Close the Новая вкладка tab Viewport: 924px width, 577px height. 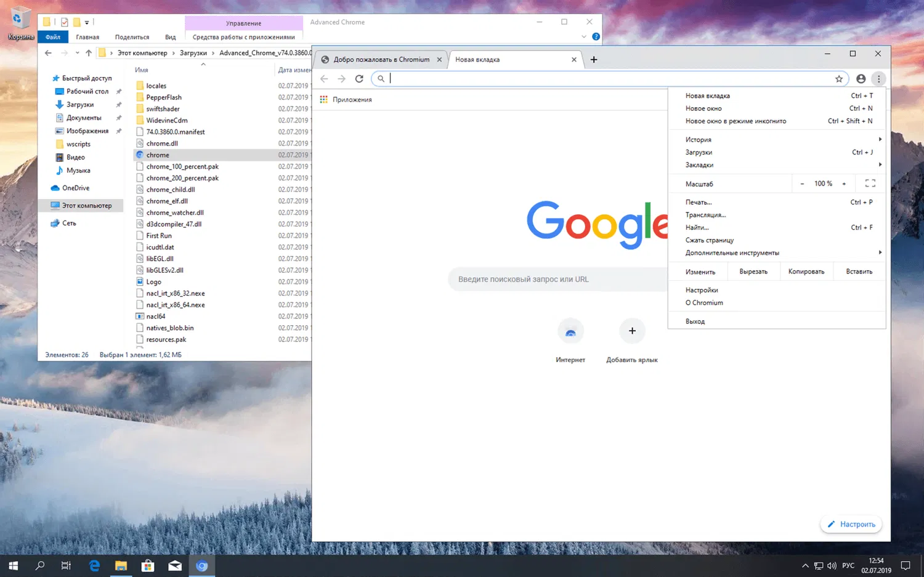click(x=574, y=60)
